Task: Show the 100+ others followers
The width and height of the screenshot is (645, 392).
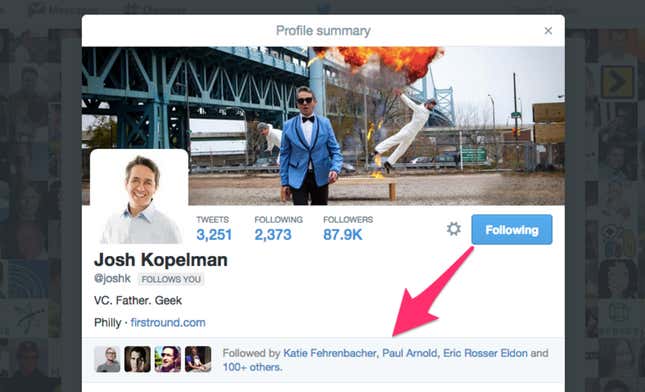Action: pos(252,367)
